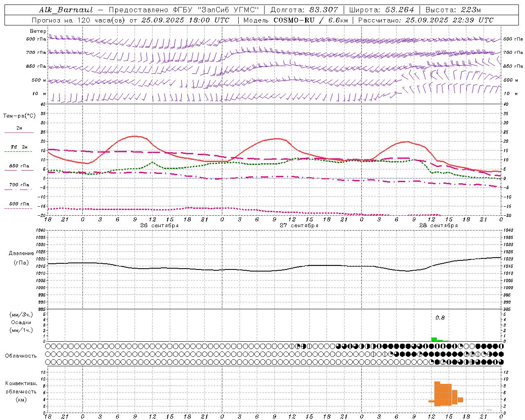Click the (гПа) unit under Давление
The image size is (525, 420).
point(21,263)
